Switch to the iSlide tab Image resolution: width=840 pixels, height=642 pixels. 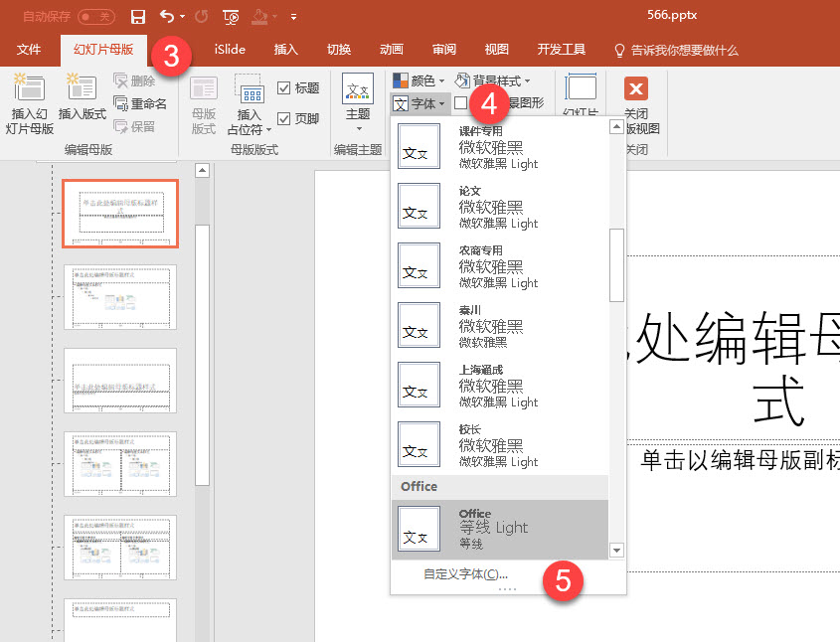230,50
